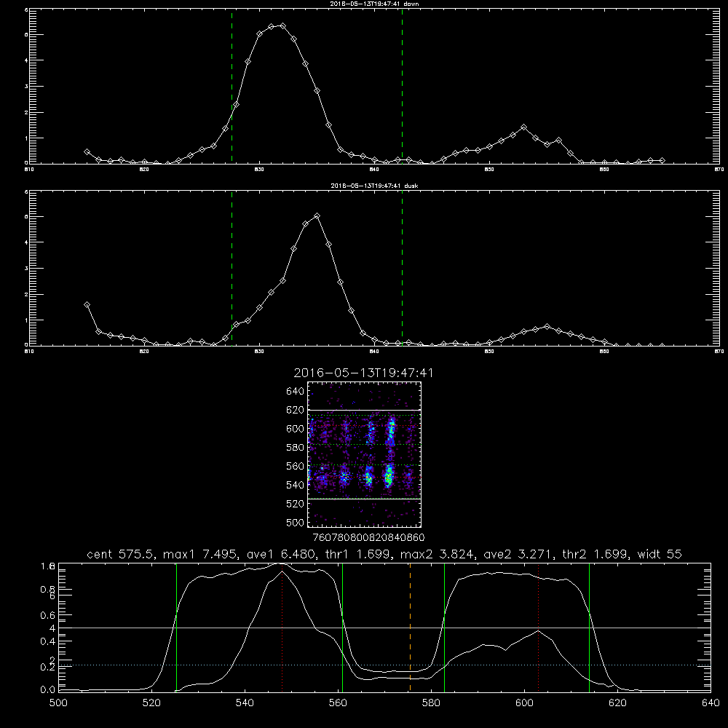Click the 'thr2 1.699' value in the stats line
728x728 pixels.
(597, 554)
